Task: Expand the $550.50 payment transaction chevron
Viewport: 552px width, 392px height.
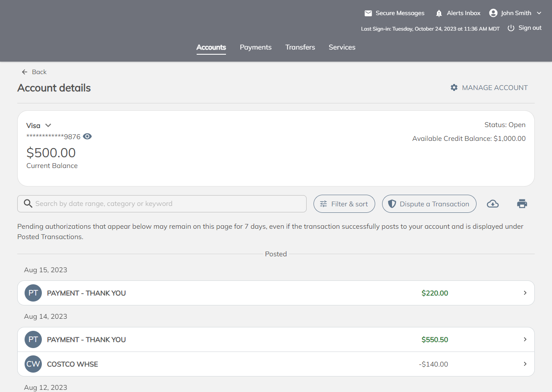Action: [525, 339]
